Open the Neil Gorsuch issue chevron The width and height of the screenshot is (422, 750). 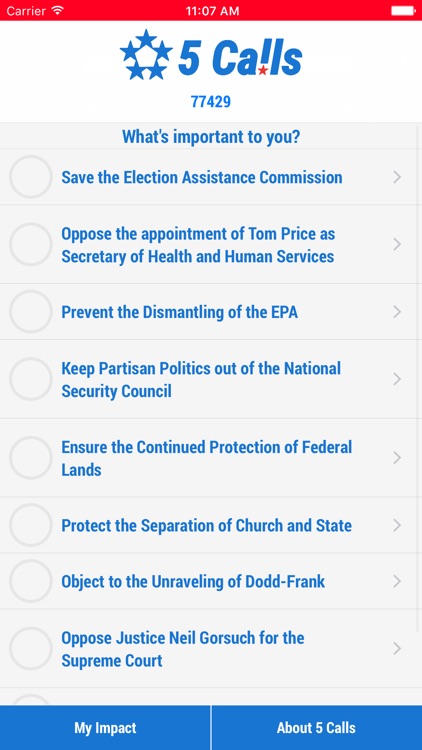pyautogui.click(x=397, y=649)
